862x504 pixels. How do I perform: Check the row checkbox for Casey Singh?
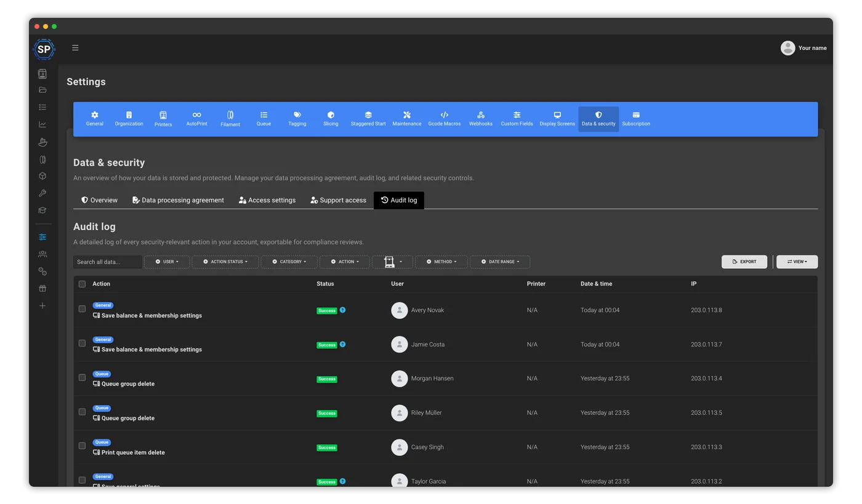[82, 446]
